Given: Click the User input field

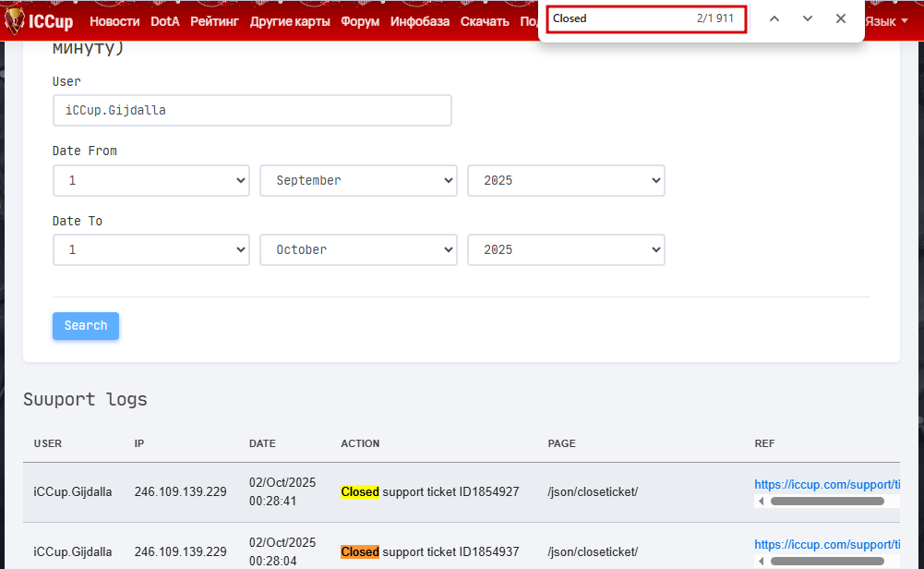Looking at the screenshot, I should pos(252,110).
